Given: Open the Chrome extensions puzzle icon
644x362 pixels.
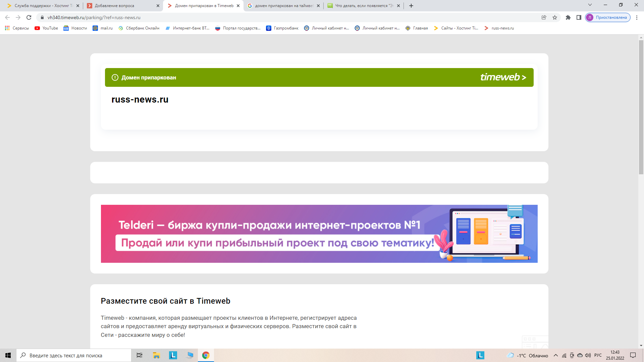Looking at the screenshot, I should [568, 17].
